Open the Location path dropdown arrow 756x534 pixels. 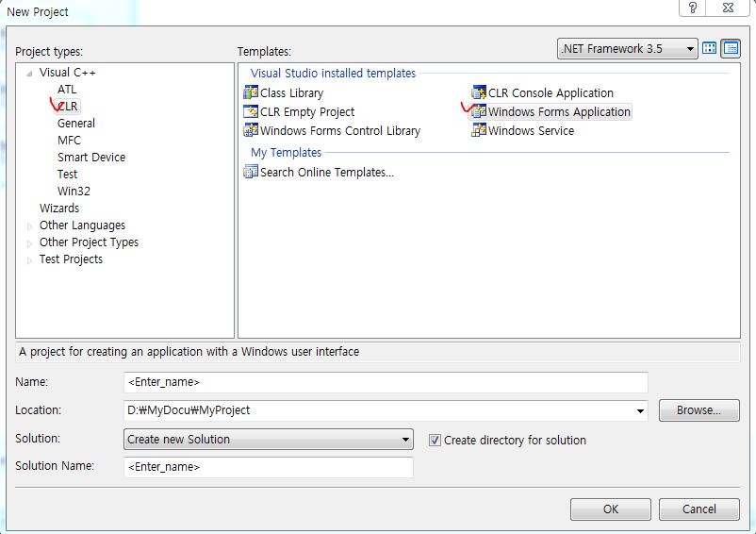640,410
